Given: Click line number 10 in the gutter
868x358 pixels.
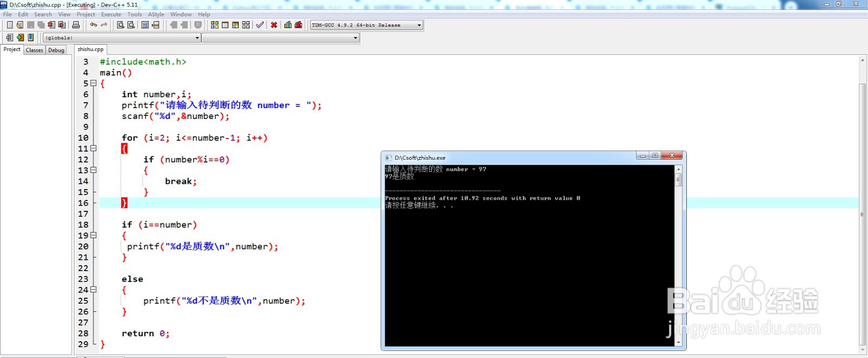Looking at the screenshot, I should [83, 137].
